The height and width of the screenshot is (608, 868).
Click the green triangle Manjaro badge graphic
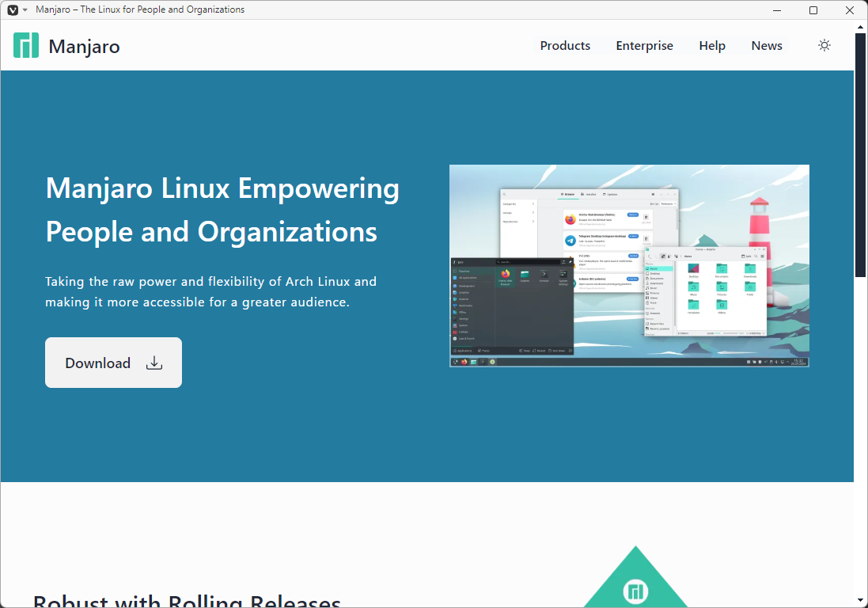point(635,577)
